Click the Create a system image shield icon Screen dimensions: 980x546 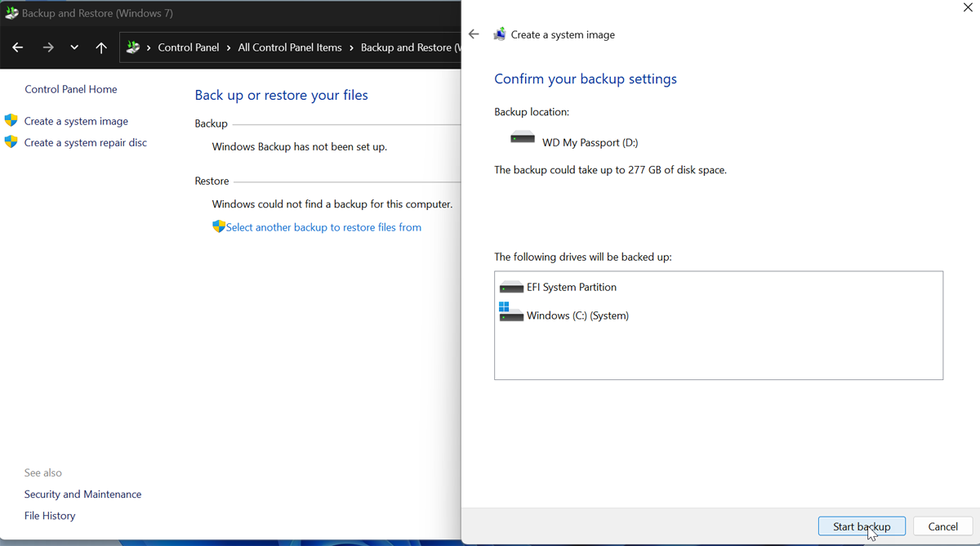[x=11, y=120]
